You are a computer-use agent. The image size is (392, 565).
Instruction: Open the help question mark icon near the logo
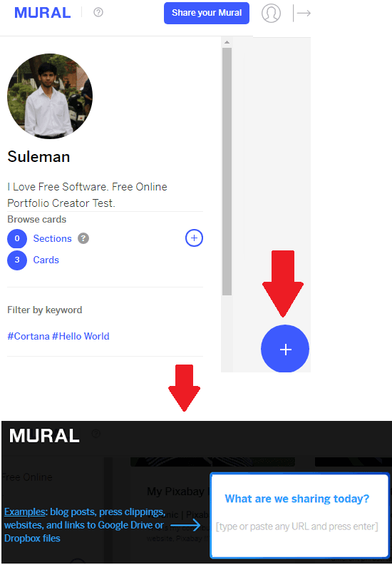(98, 12)
